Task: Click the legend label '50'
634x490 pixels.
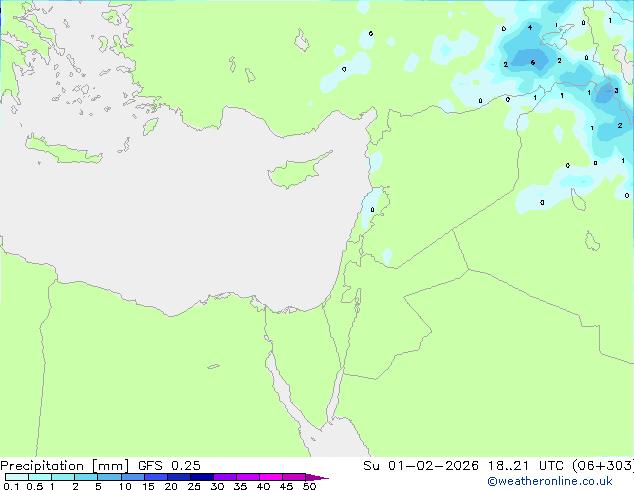Action: [309, 486]
